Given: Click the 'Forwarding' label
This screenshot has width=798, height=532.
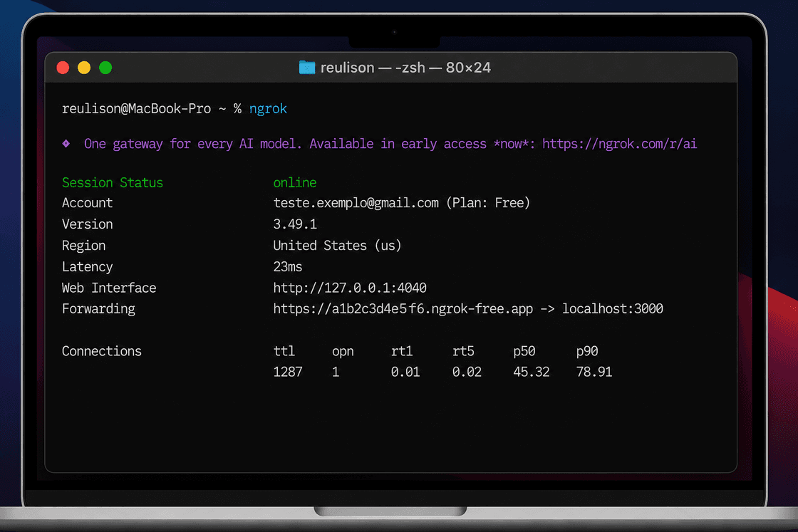Looking at the screenshot, I should pyautogui.click(x=98, y=308).
